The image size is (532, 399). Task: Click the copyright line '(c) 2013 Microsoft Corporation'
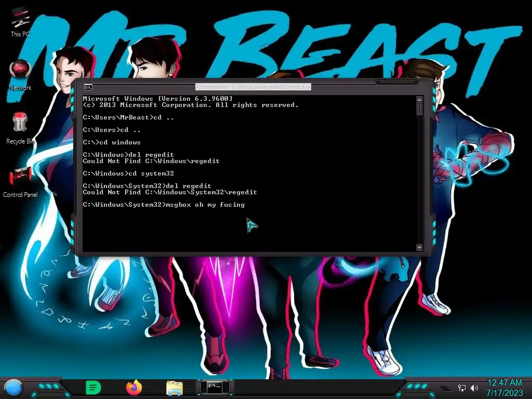(191, 105)
